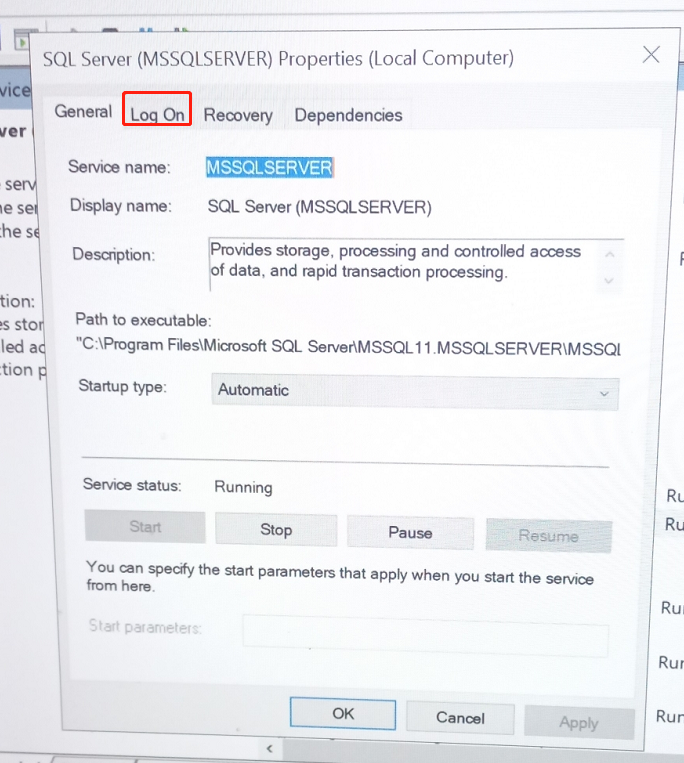The width and height of the screenshot is (684, 763).
Task: Switch to the Dependencies tab
Action: [x=348, y=115]
